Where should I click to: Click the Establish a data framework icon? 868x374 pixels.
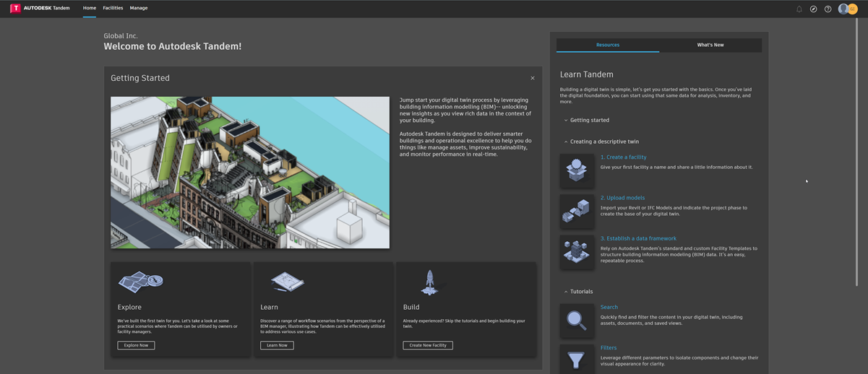(577, 252)
